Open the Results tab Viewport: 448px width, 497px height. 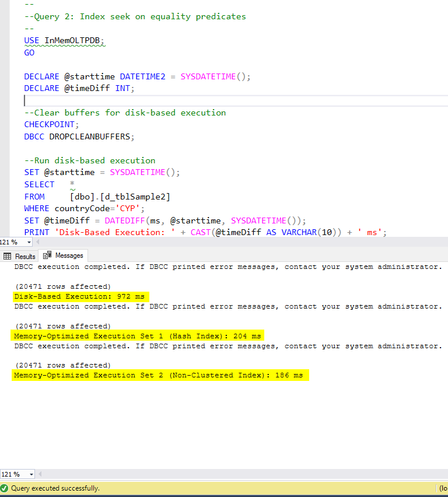tap(19, 256)
